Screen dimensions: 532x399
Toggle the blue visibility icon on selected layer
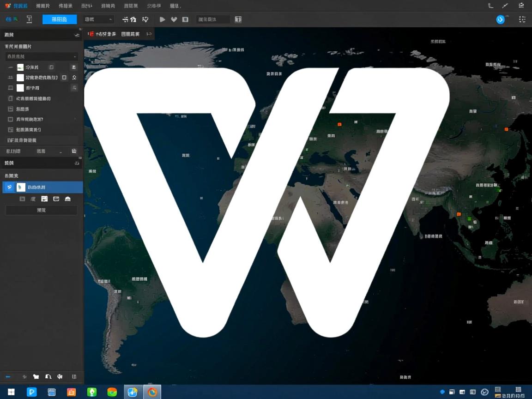point(10,187)
